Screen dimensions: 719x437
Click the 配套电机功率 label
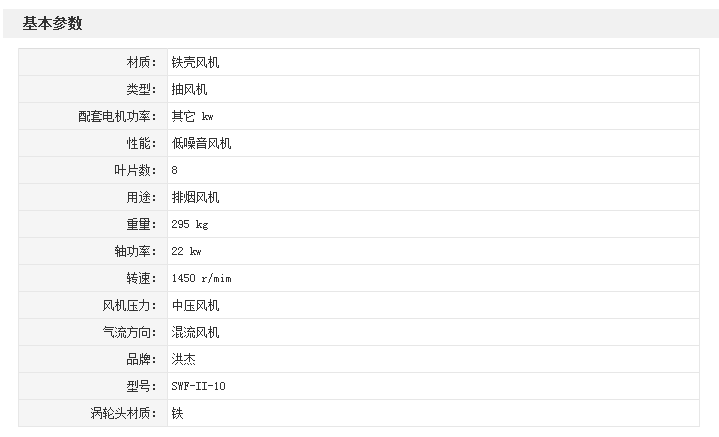click(x=117, y=116)
